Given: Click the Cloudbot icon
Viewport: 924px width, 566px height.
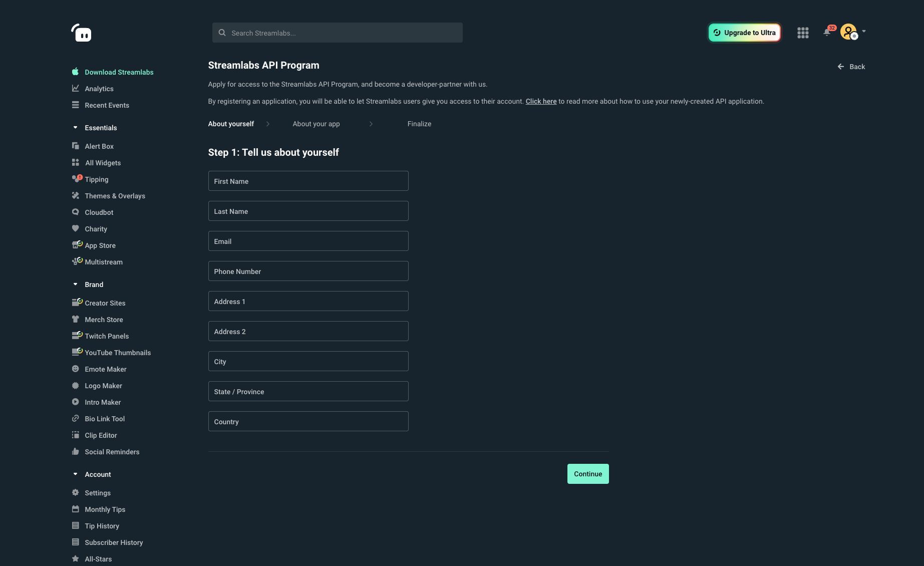Looking at the screenshot, I should pyautogui.click(x=75, y=212).
